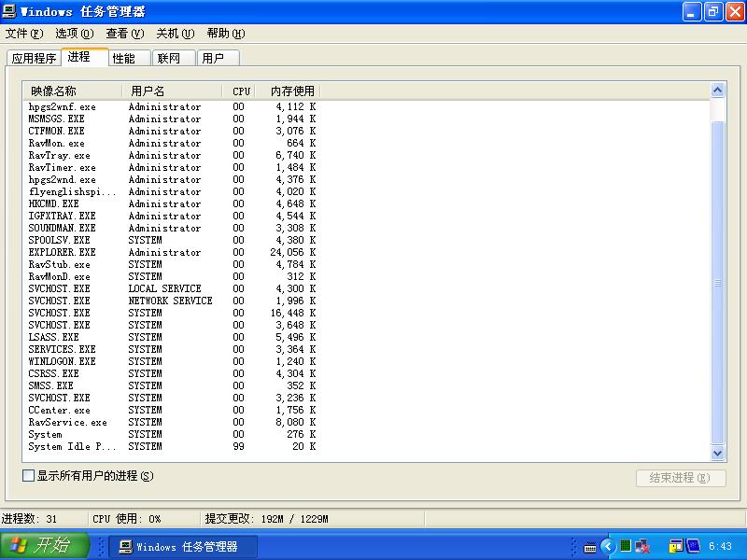Click the Windows 开始 start button

(x=45, y=546)
